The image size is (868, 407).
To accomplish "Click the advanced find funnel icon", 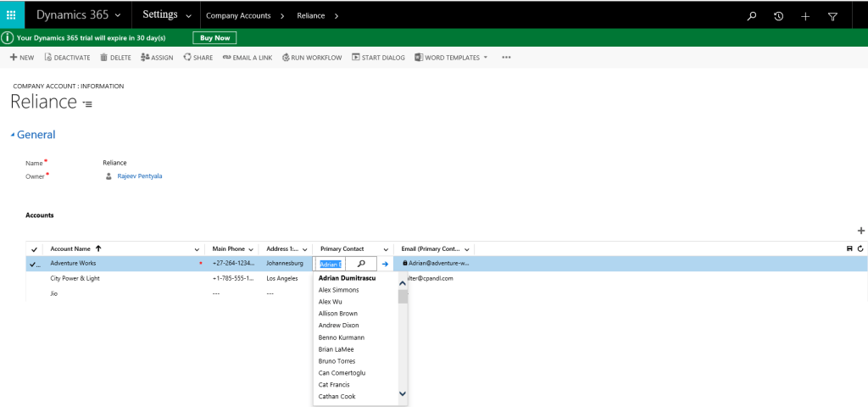I will [832, 16].
